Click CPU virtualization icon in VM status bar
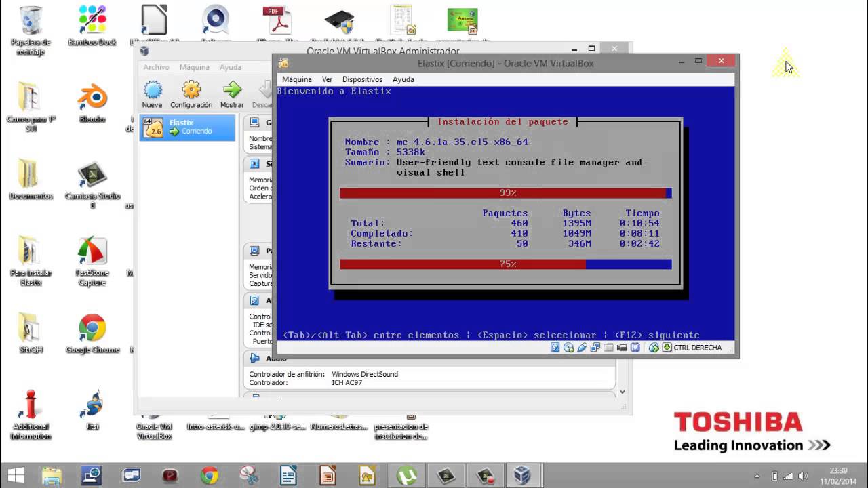The width and height of the screenshot is (868, 488). (635, 348)
